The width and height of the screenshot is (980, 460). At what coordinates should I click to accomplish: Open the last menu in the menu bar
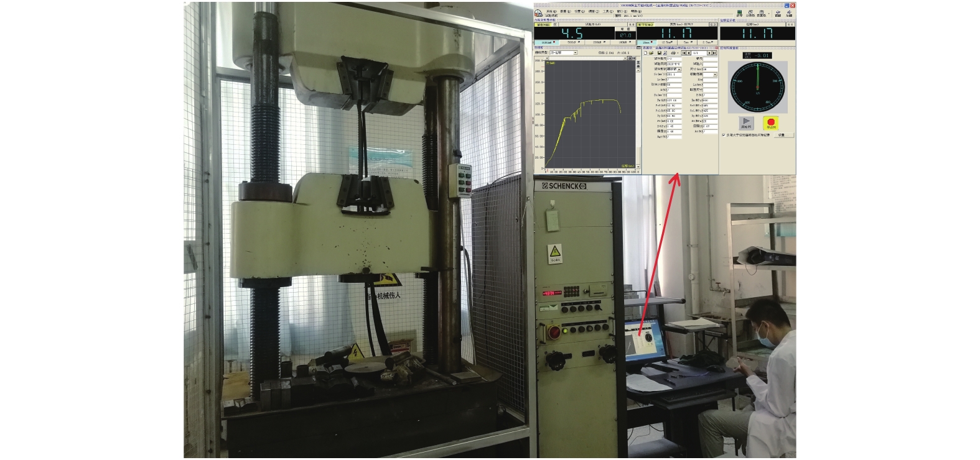pos(635,11)
